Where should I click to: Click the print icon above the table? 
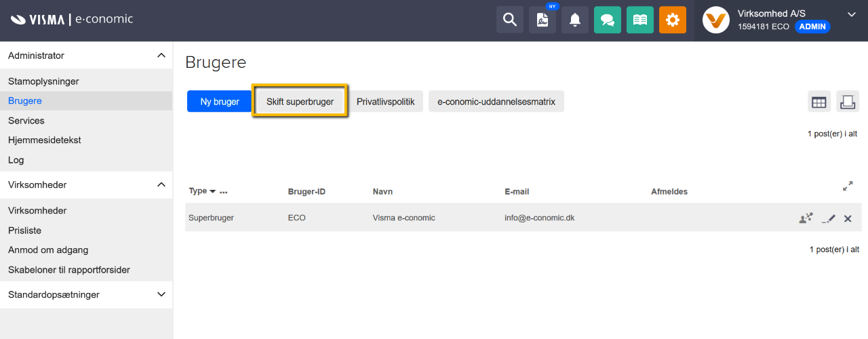point(848,102)
